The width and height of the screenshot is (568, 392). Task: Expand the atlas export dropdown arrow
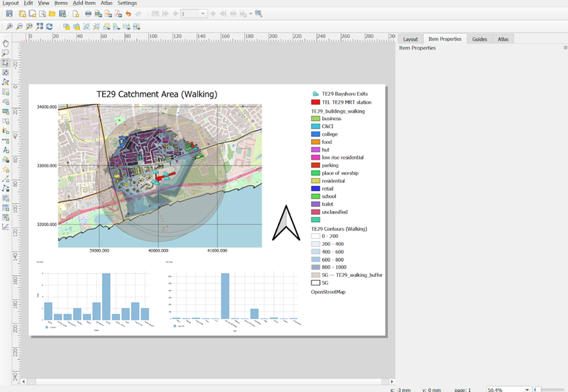250,14
